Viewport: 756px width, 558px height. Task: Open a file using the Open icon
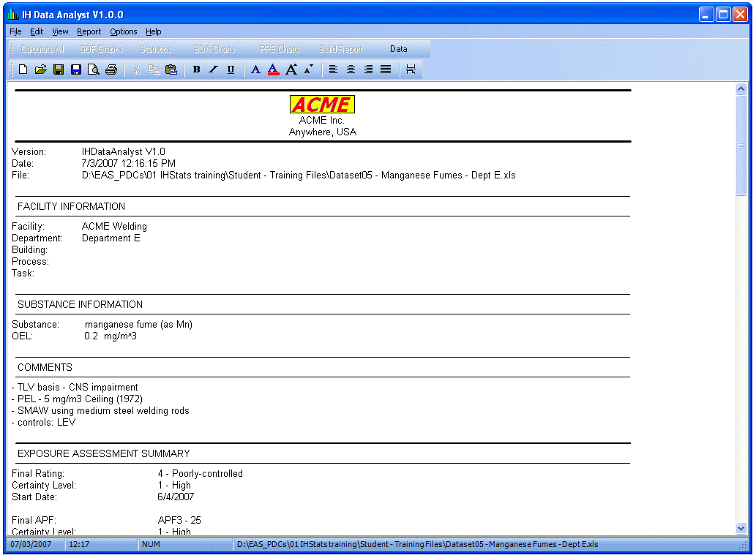click(x=41, y=69)
